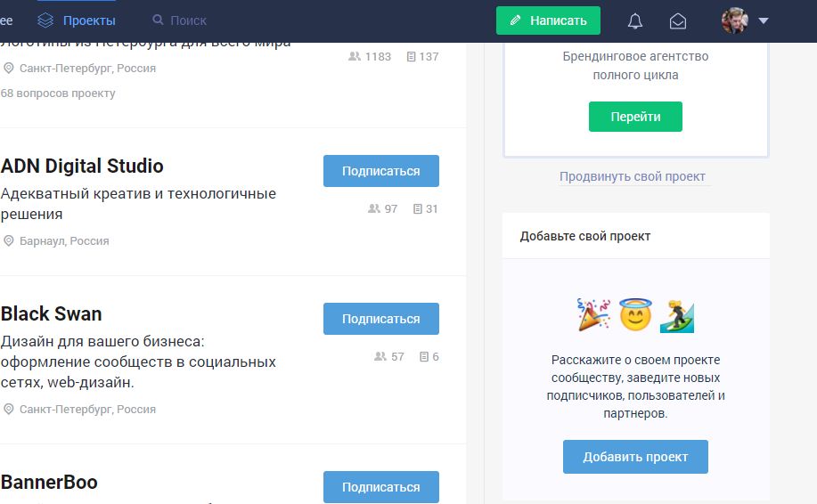817x504 pixels.
Task: Open Black Swan project title
Action: tap(51, 314)
